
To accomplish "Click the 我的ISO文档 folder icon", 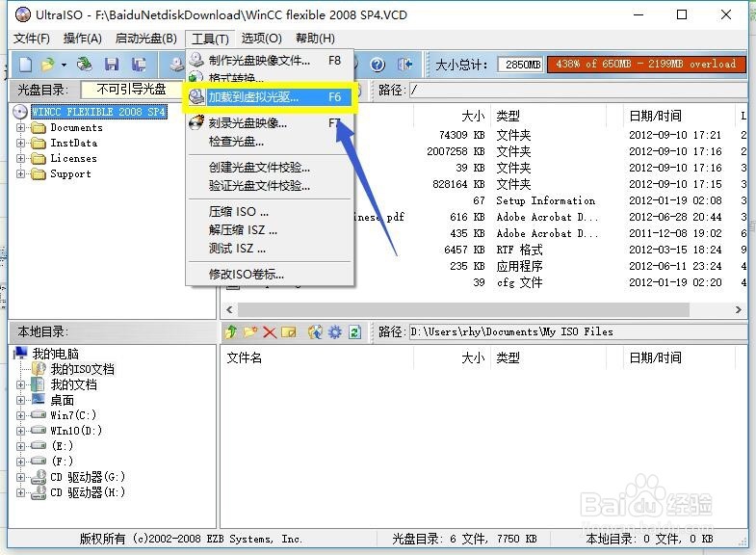I will coord(39,369).
